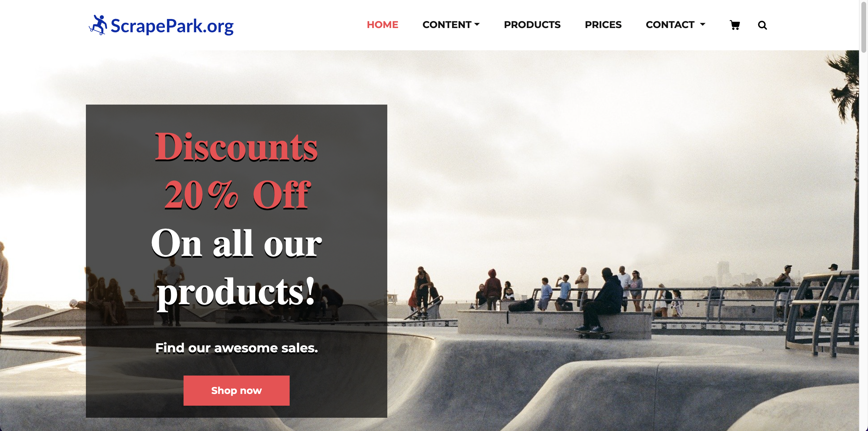Open the CONTACT menu
The height and width of the screenshot is (431, 868).
pyautogui.click(x=675, y=25)
